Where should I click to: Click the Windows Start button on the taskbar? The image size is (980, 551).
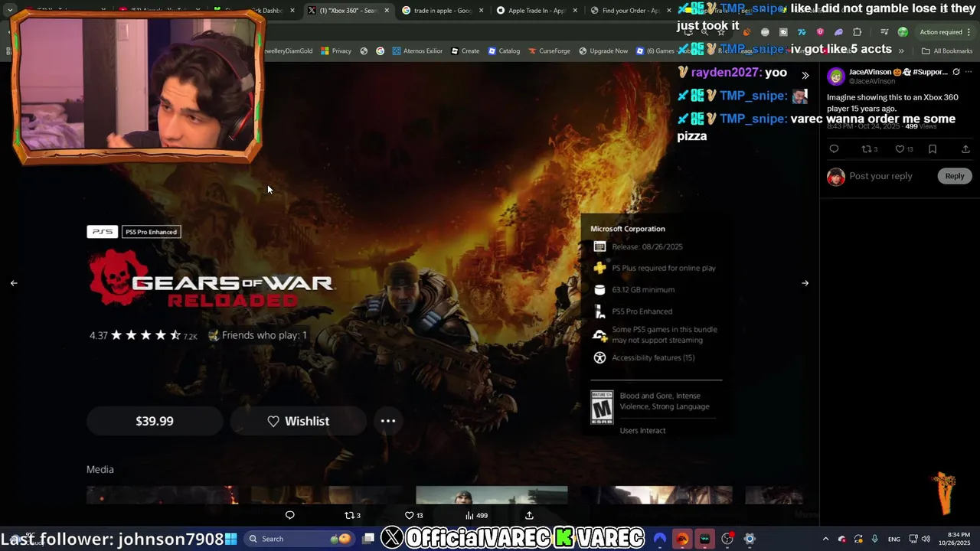231,539
